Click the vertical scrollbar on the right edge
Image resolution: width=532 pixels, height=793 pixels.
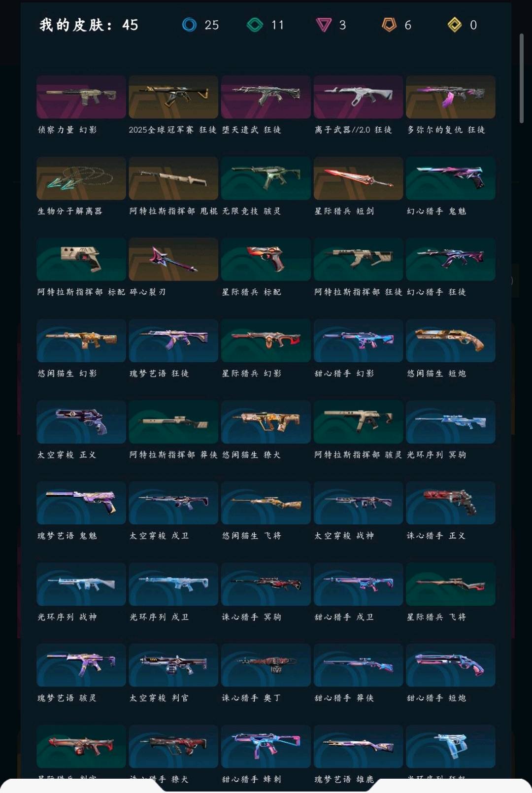tap(521, 78)
